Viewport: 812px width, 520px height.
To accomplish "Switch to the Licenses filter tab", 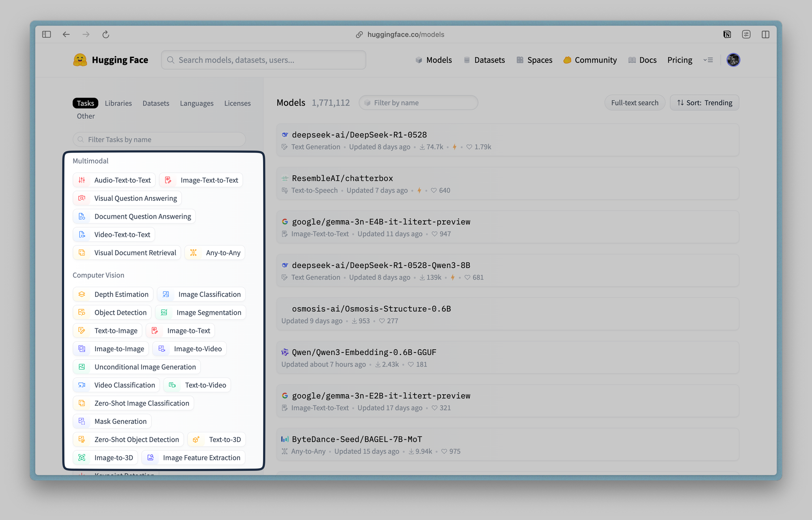I will pos(238,103).
